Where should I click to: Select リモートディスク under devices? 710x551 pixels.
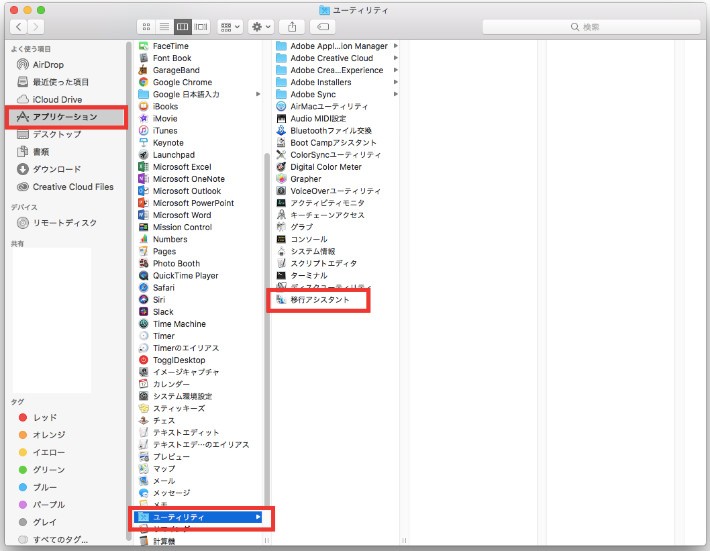point(66,223)
